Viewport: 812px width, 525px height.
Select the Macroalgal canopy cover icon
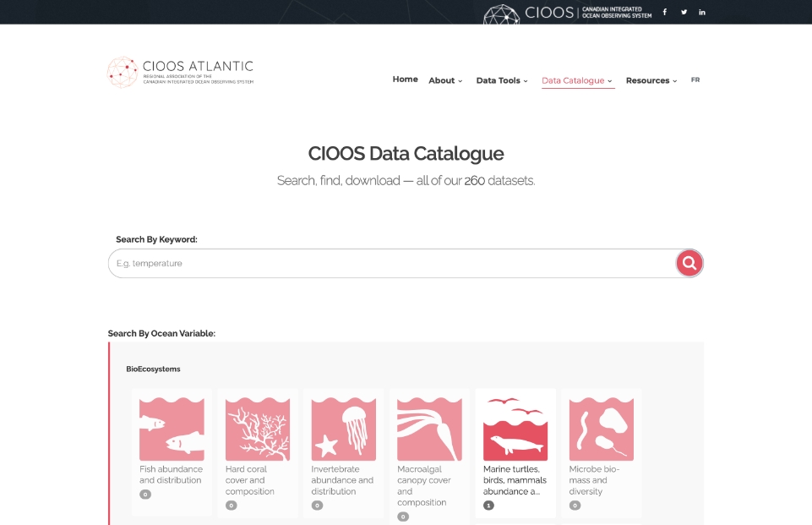point(429,429)
